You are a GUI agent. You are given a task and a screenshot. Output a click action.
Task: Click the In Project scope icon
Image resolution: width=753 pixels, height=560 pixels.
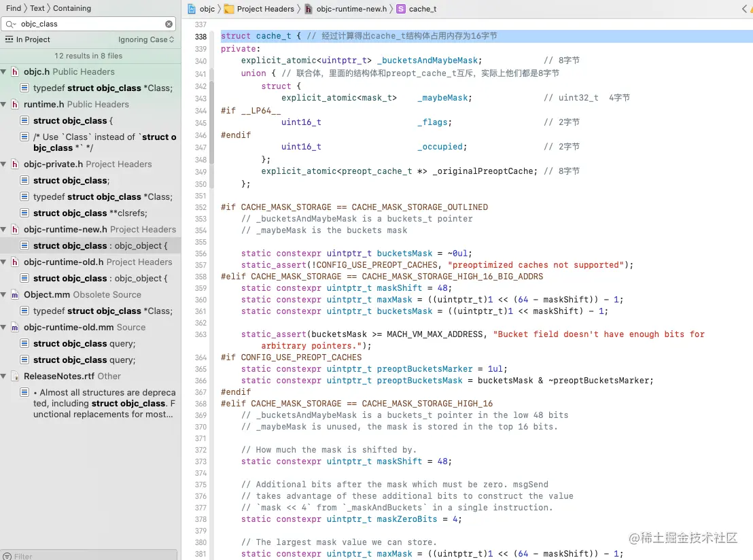point(9,39)
